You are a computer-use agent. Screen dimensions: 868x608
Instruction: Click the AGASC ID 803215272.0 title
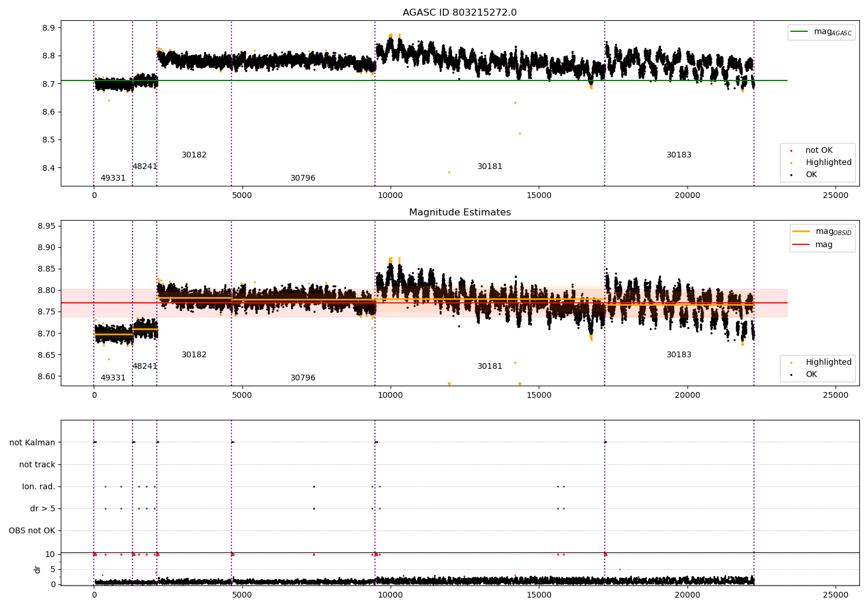[459, 13]
